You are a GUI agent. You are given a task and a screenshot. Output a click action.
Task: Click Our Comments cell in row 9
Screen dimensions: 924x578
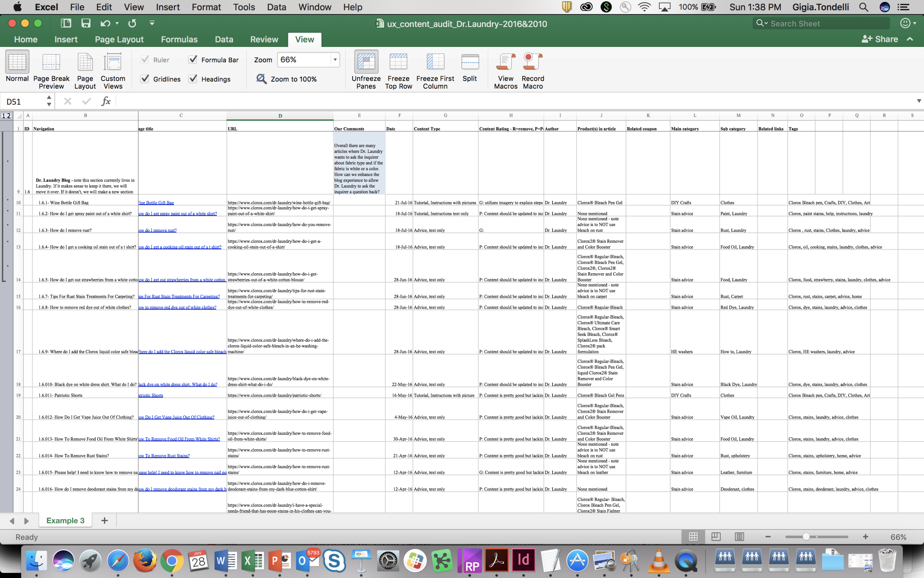tap(359, 163)
